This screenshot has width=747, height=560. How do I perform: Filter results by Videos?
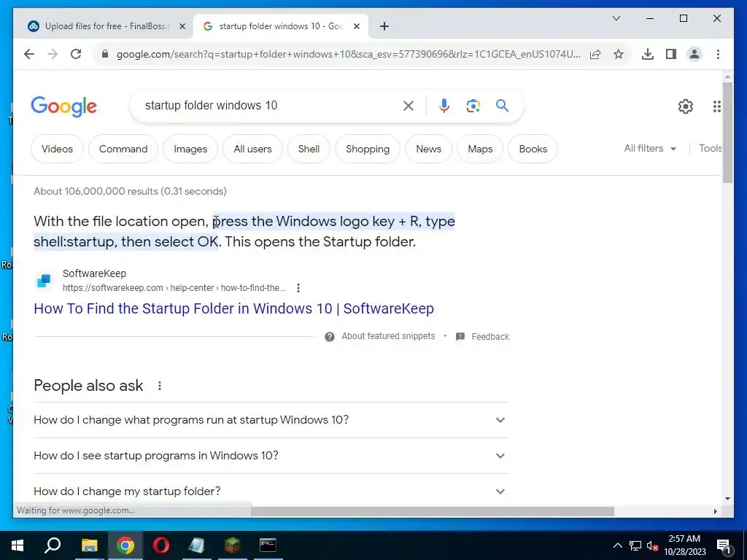(x=57, y=149)
